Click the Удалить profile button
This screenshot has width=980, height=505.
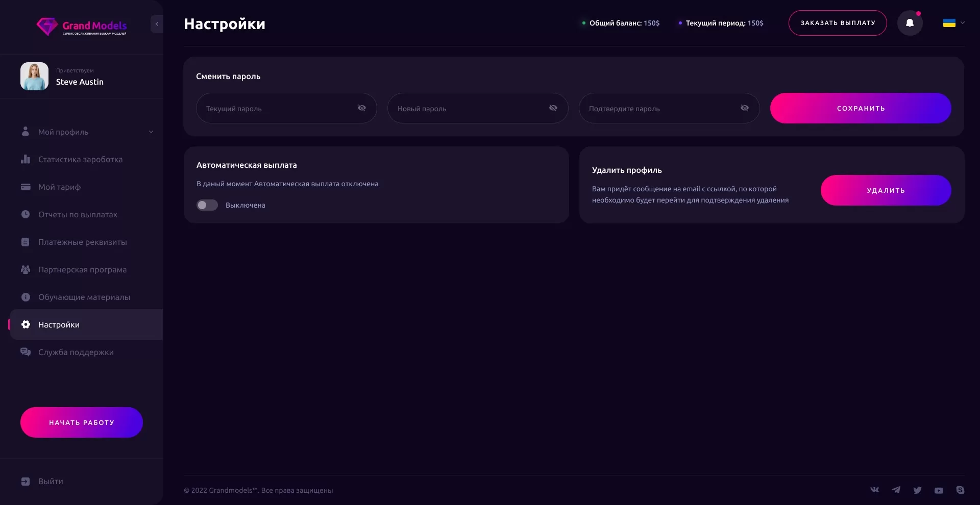pos(886,190)
